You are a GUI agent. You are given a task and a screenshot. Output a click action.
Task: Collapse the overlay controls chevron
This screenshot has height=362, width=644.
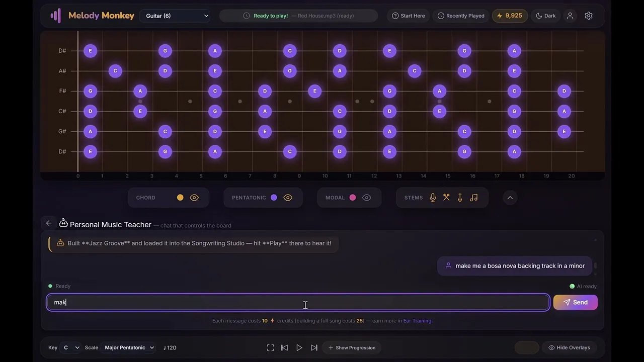pos(510,198)
